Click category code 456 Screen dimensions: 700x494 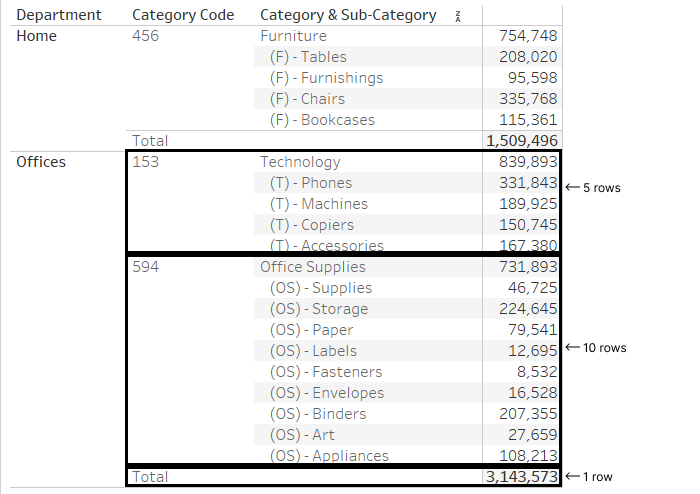tap(145, 36)
